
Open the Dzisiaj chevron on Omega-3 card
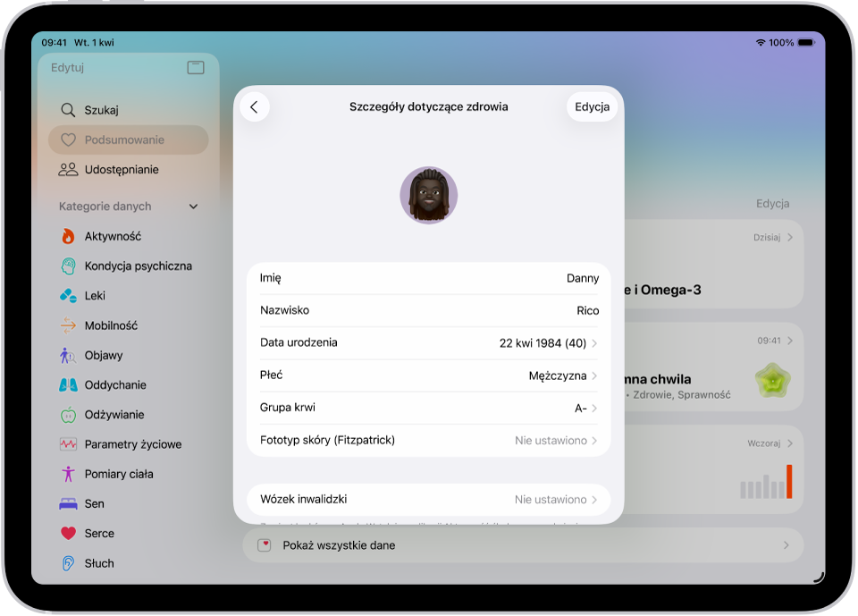point(789,238)
